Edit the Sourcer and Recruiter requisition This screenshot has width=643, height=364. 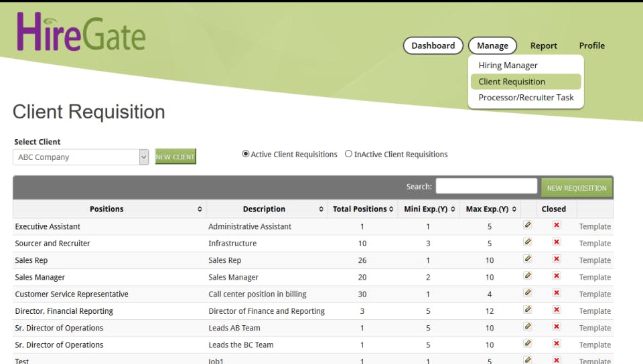click(x=528, y=242)
